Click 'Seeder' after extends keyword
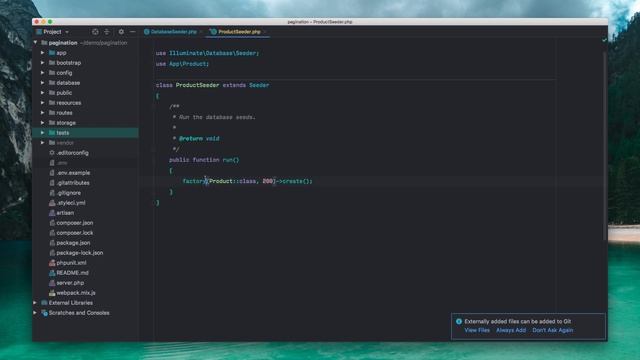 coord(259,85)
